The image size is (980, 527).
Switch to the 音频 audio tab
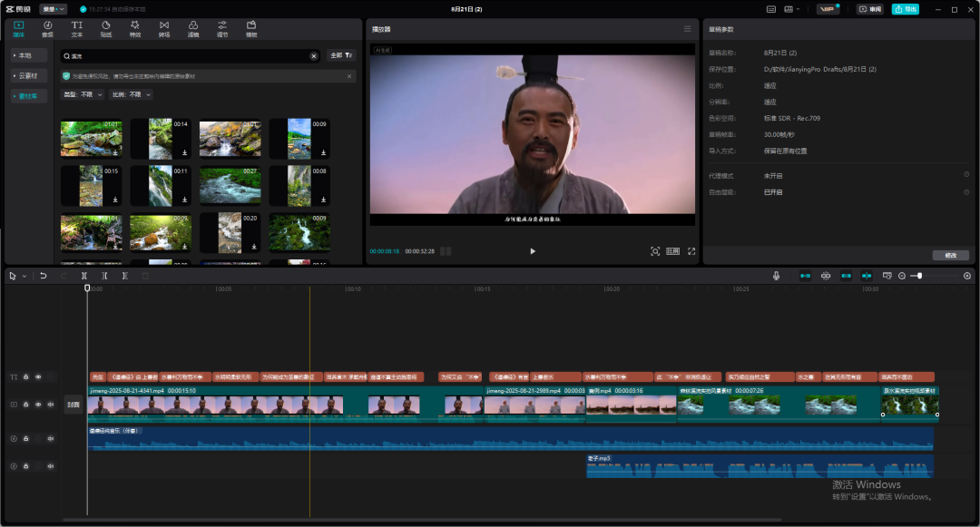[47, 29]
